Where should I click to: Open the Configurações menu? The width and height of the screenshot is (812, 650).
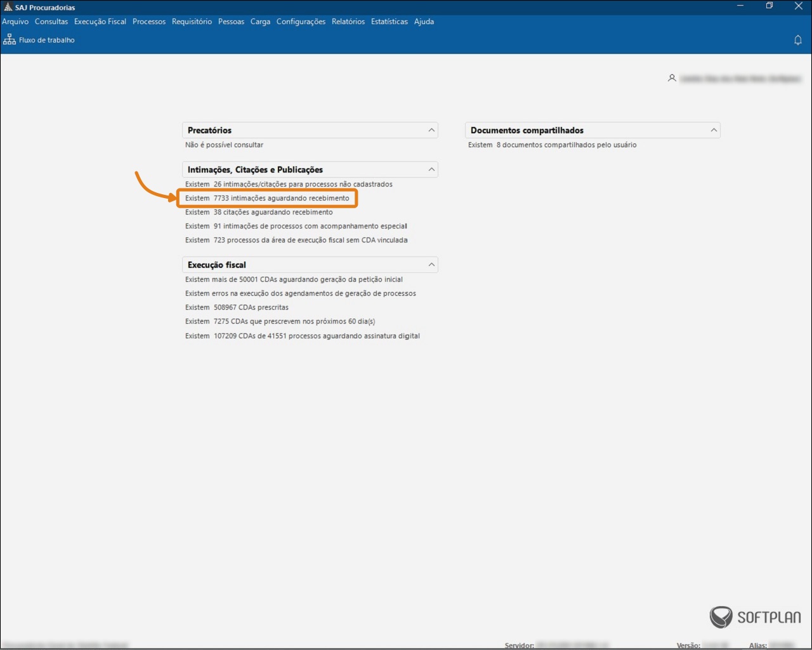click(301, 22)
